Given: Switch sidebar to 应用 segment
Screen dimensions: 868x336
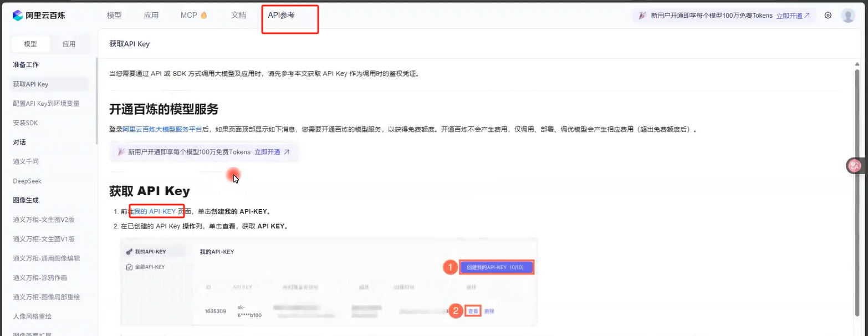Looking at the screenshot, I should pyautogui.click(x=69, y=44).
